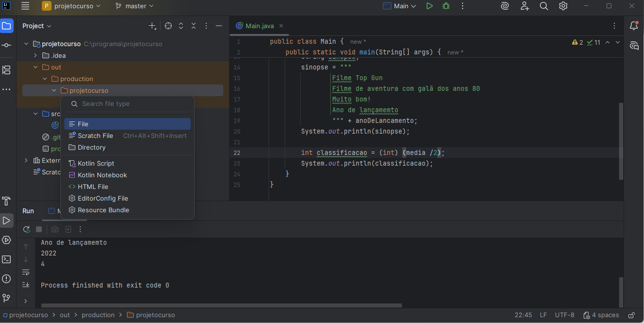Open the master branch dropdown
Screen dimensions: 644x323
click(134, 6)
